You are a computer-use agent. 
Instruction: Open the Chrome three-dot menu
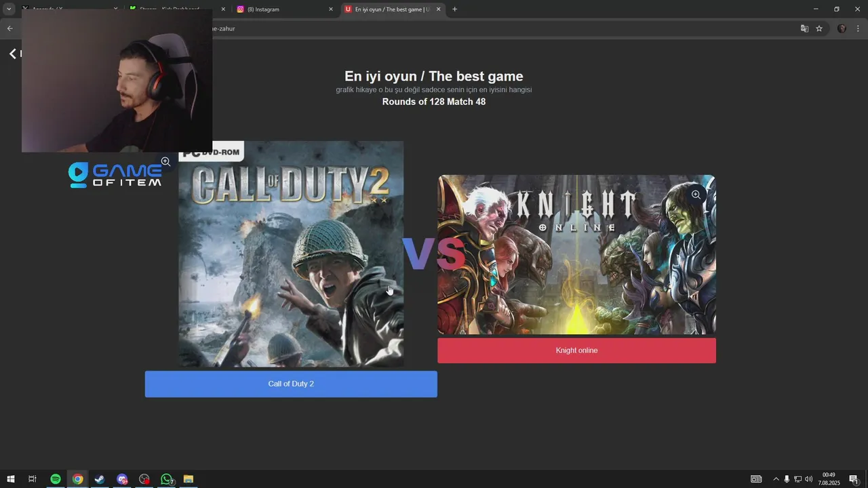coord(858,28)
